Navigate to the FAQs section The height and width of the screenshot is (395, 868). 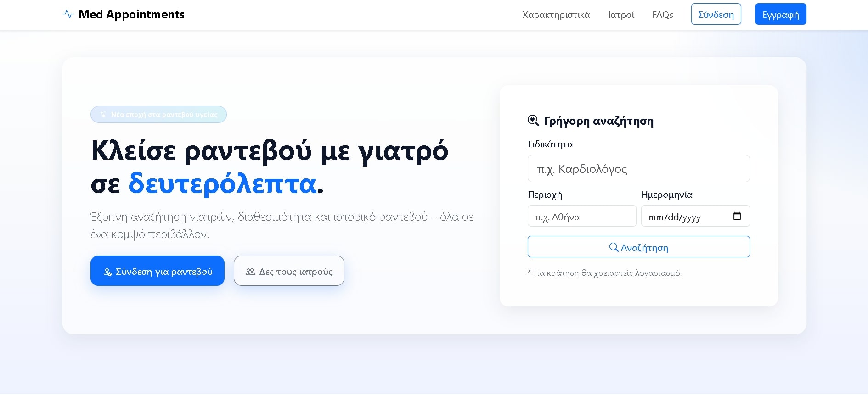click(x=662, y=15)
